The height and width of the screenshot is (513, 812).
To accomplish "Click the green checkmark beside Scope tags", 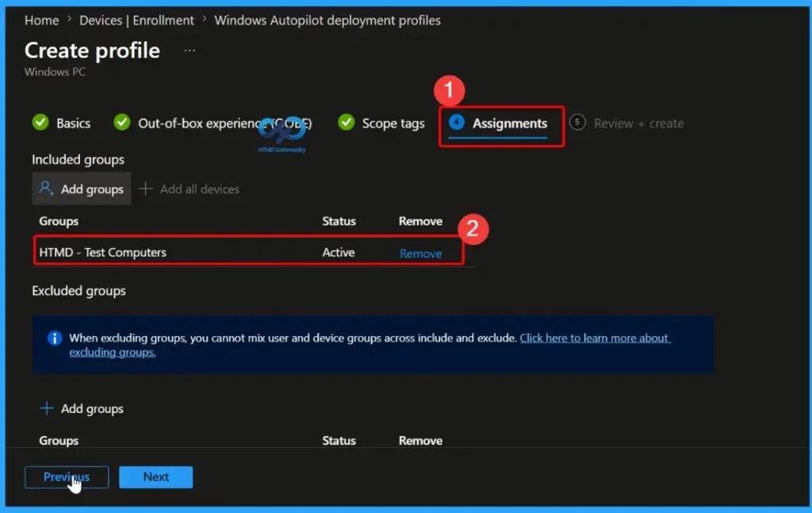I will click(346, 122).
